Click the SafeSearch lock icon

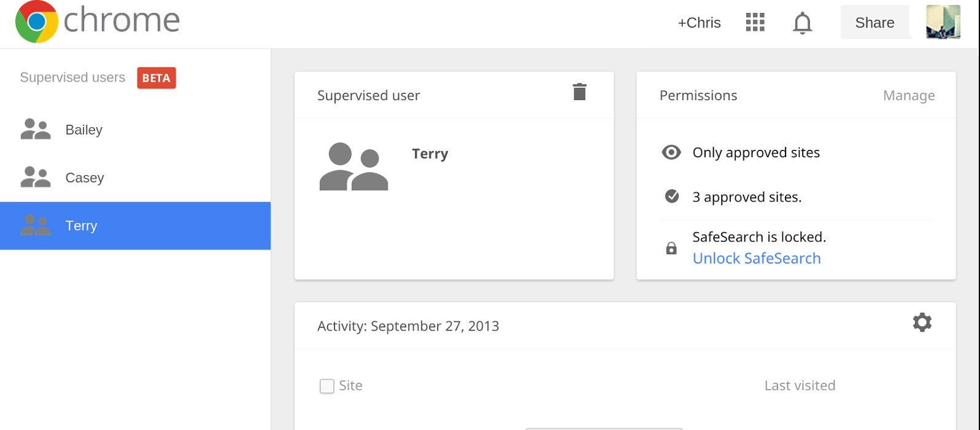pos(671,248)
